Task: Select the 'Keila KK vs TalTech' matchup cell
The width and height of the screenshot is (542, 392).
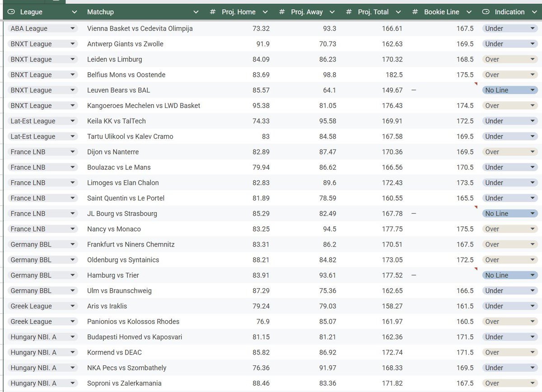Action: 117,121
